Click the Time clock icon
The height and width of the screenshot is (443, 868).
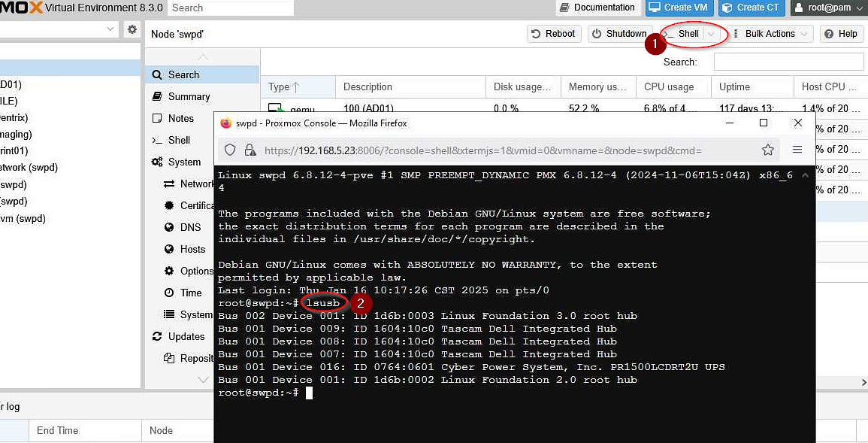[x=169, y=293]
